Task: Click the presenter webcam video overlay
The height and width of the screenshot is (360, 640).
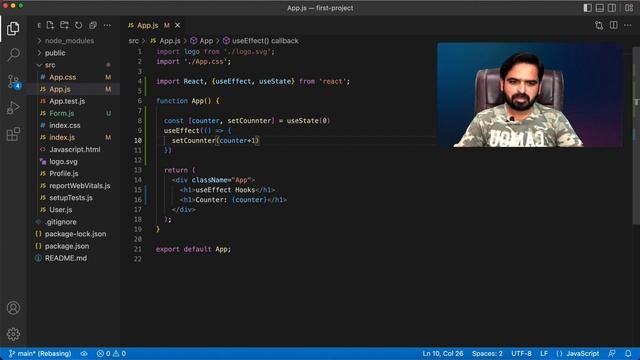Action: click(x=530, y=95)
